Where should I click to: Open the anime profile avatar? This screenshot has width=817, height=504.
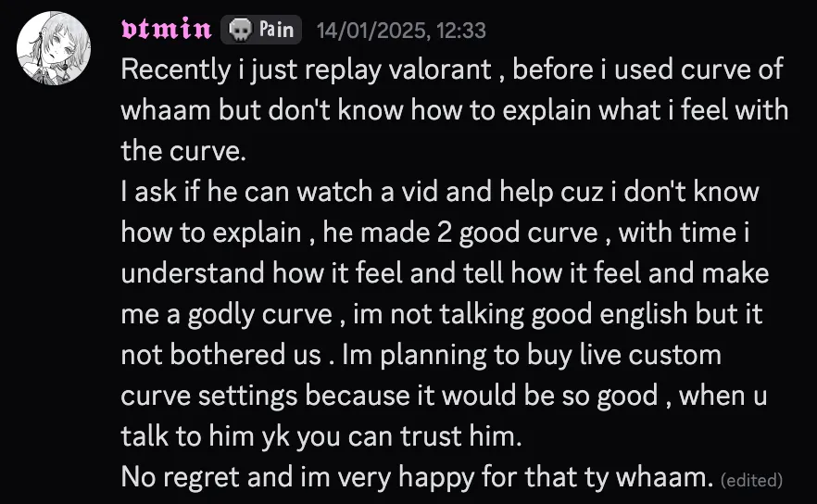coord(55,49)
